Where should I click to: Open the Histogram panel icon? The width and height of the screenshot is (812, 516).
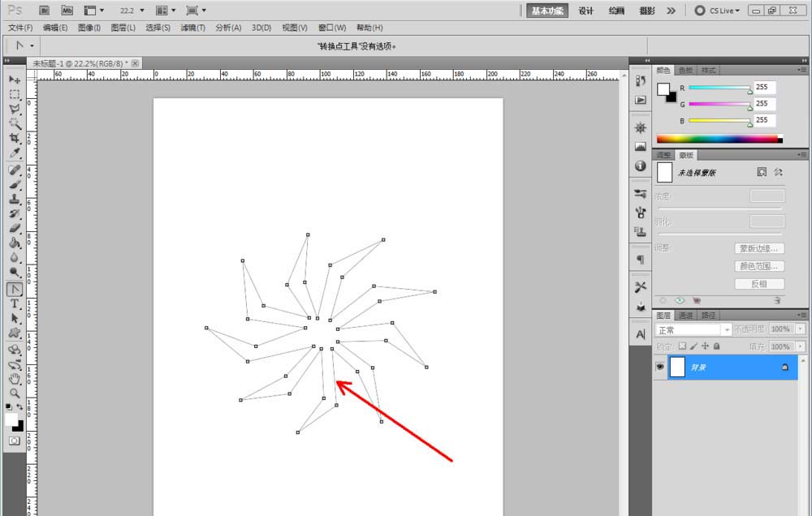641,147
